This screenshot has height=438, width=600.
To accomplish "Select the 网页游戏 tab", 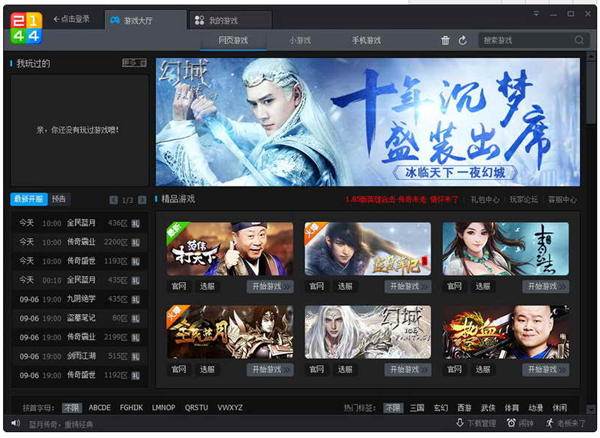I will point(233,40).
